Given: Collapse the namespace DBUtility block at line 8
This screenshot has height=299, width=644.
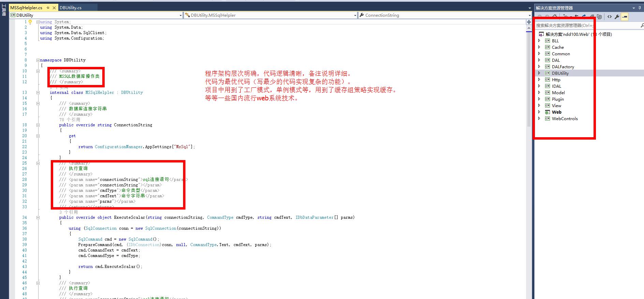Looking at the screenshot, I should click(x=38, y=60).
